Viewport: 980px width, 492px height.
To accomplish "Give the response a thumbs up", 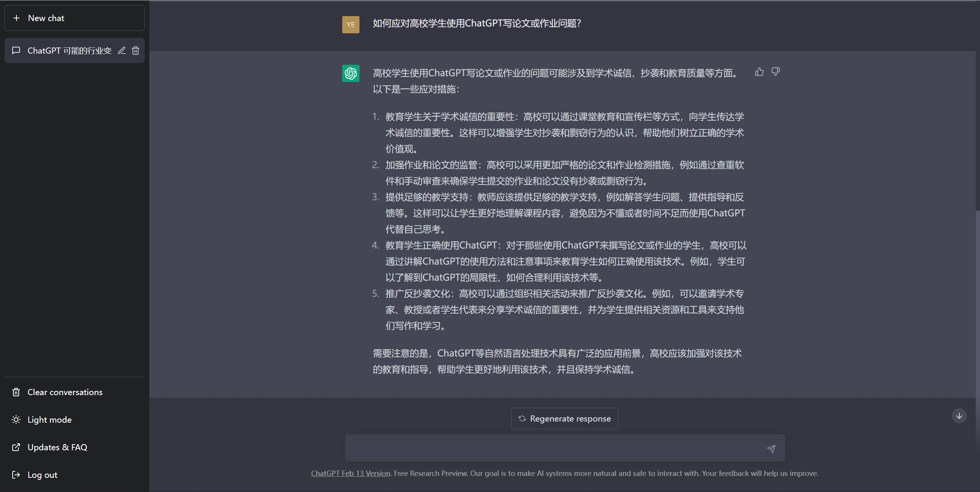I will coord(759,72).
